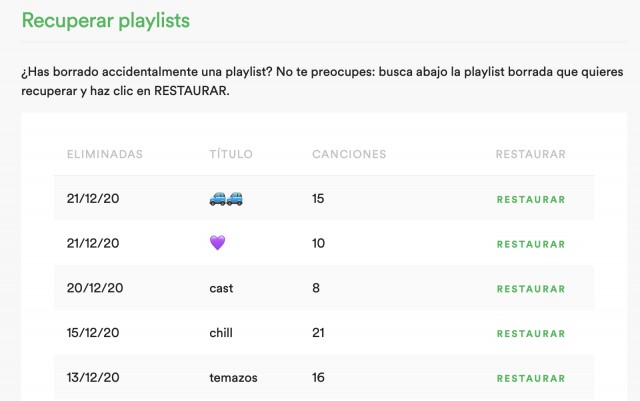
Task: Click the chill playlist name
Action: 221,333
